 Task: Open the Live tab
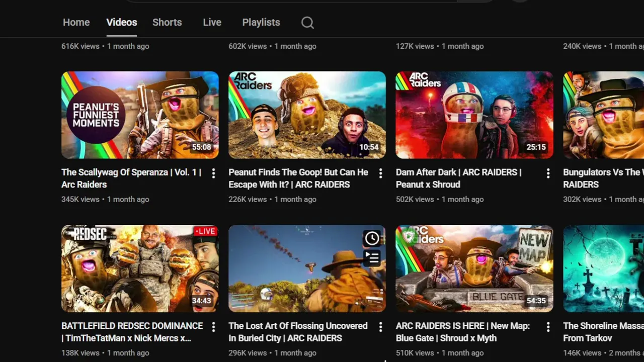tap(212, 23)
